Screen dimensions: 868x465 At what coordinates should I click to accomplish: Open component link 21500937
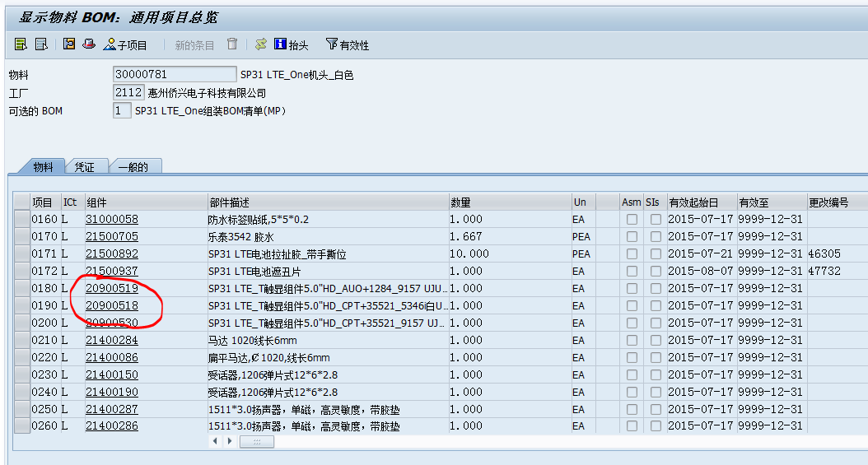click(112, 271)
